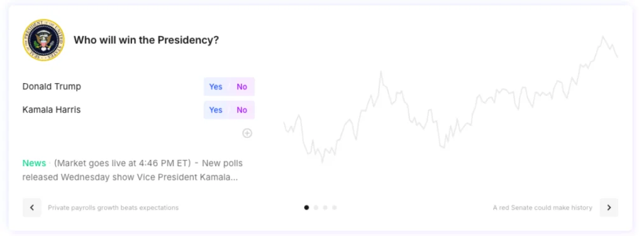The width and height of the screenshot is (644, 236).
Task: Click the green News label
Action: click(x=34, y=163)
